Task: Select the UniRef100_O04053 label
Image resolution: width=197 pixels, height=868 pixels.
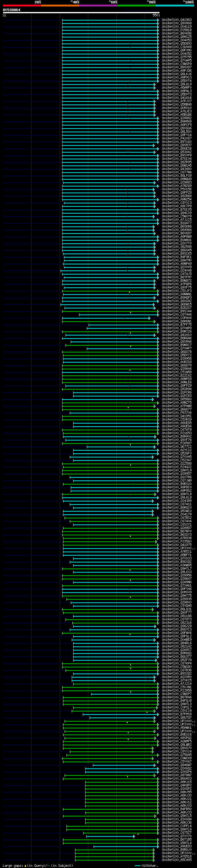Action: point(177,40)
